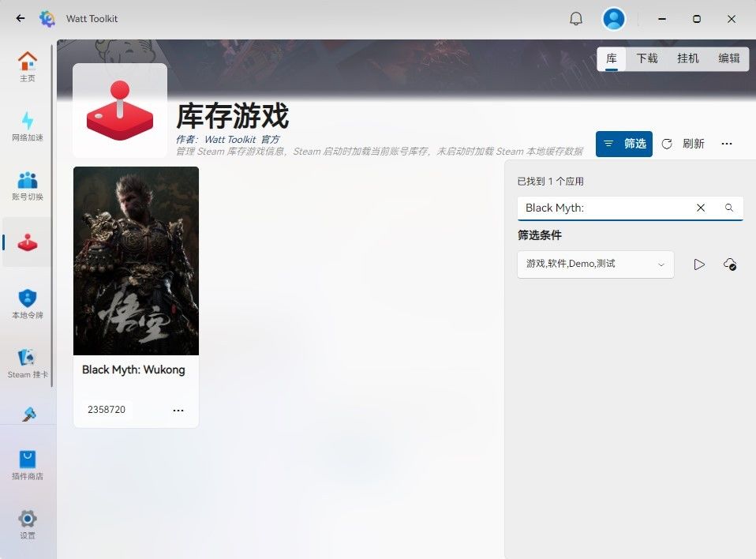Click the large 库存游戏 joystick logo
The width and height of the screenshot is (756, 559).
[x=120, y=111]
